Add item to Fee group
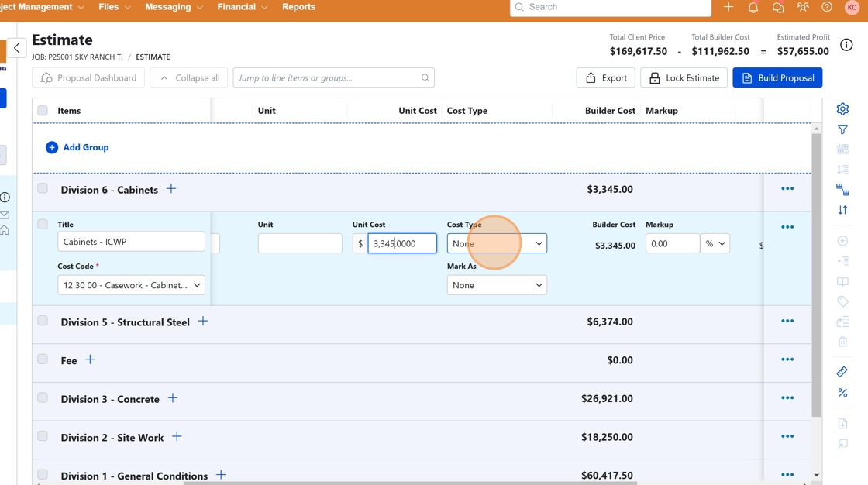868x485 pixels. point(90,359)
